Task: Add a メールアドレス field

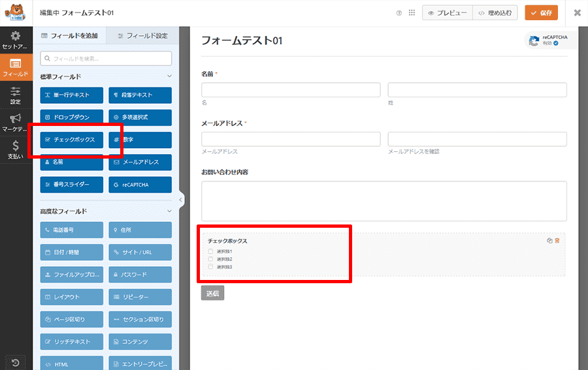Action: coord(140,162)
